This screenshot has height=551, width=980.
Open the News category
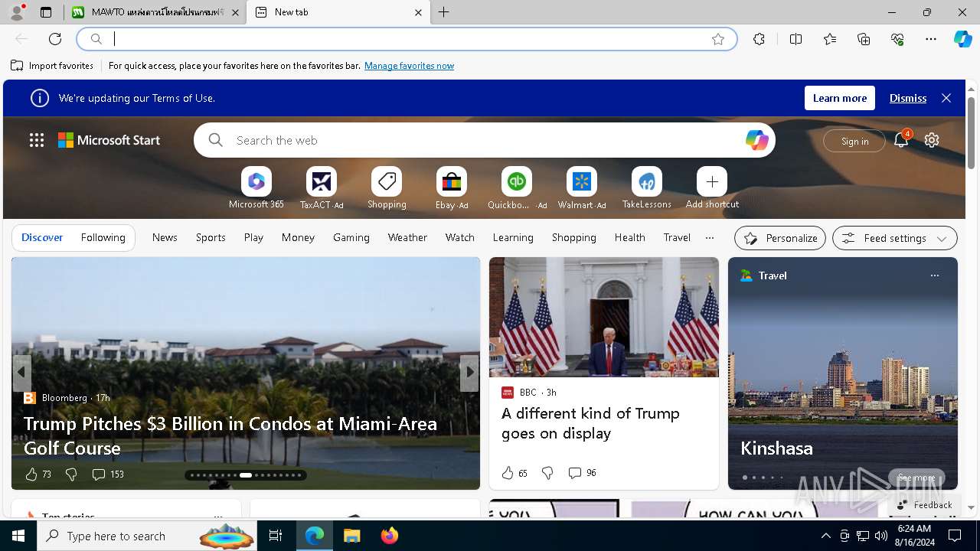tap(165, 237)
